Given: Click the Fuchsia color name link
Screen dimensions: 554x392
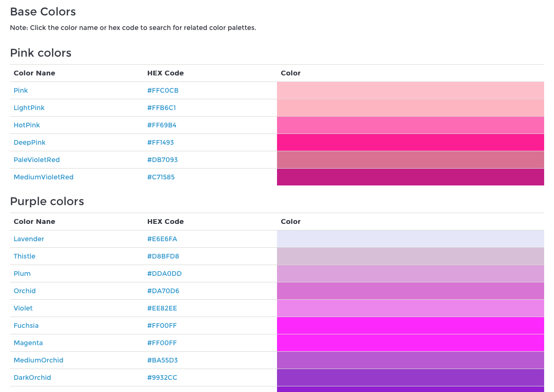Looking at the screenshot, I should tap(26, 325).
